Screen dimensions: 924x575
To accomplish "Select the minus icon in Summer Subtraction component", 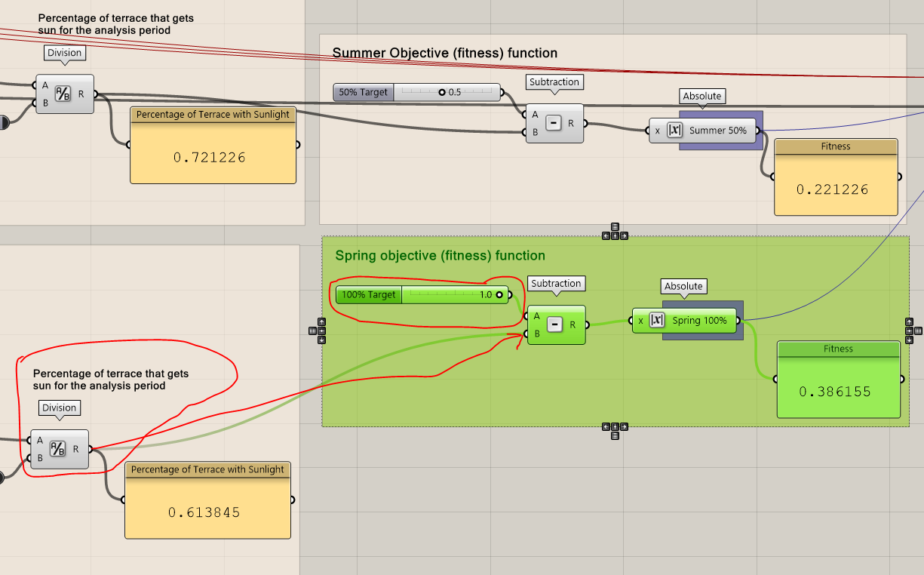I will pyautogui.click(x=554, y=123).
